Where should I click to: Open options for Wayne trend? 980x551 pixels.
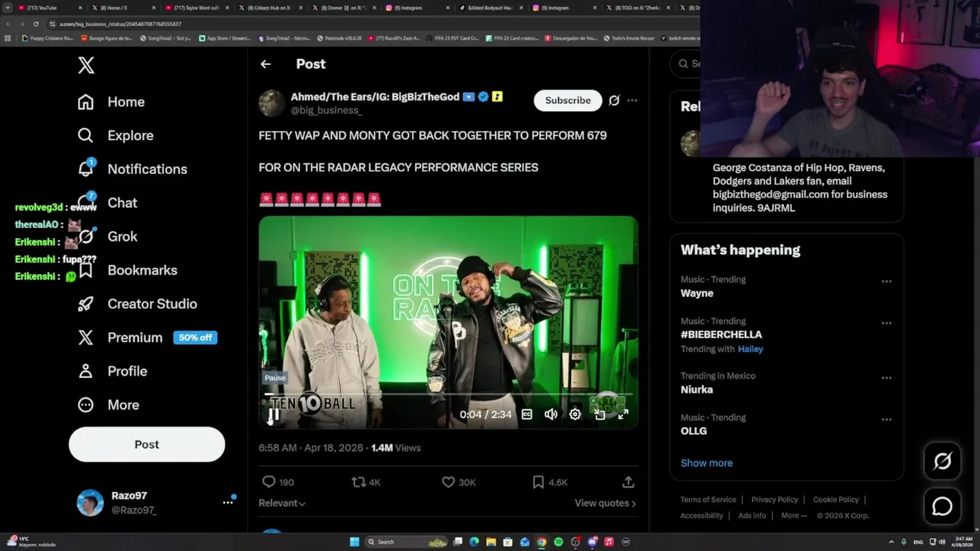pos(886,282)
